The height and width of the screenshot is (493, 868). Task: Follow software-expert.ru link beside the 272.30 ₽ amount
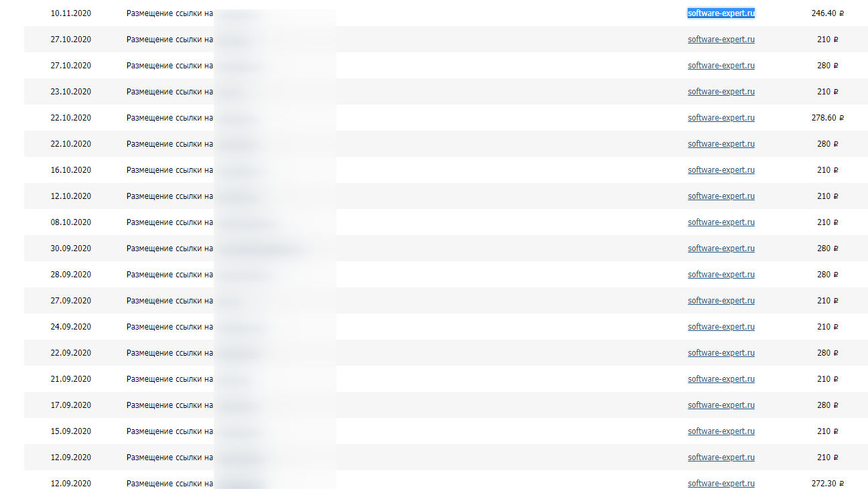[721, 484]
